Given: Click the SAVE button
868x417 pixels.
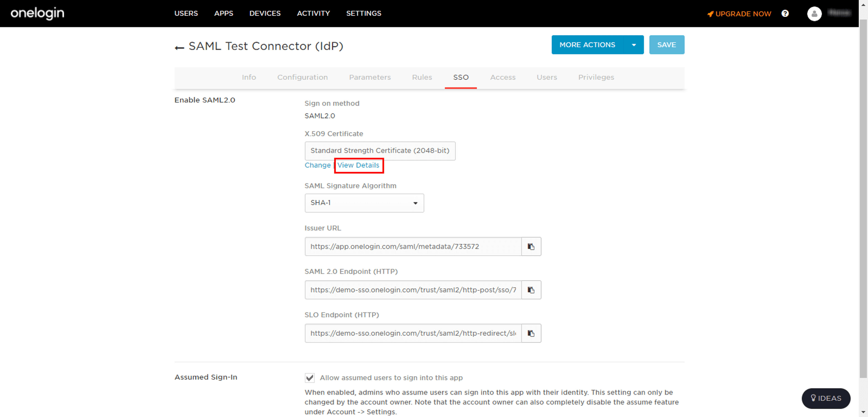Looking at the screenshot, I should [667, 45].
